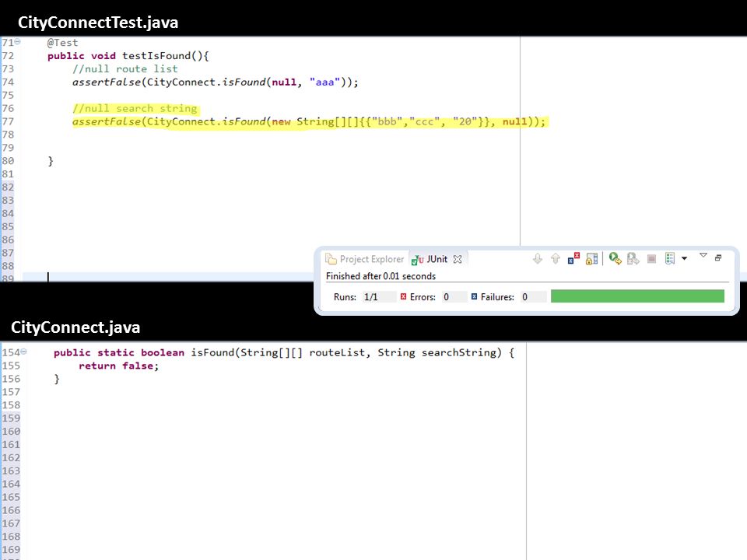This screenshot has height=560, width=747.
Task: Click line number 80 in gutter
Action: (x=8, y=161)
